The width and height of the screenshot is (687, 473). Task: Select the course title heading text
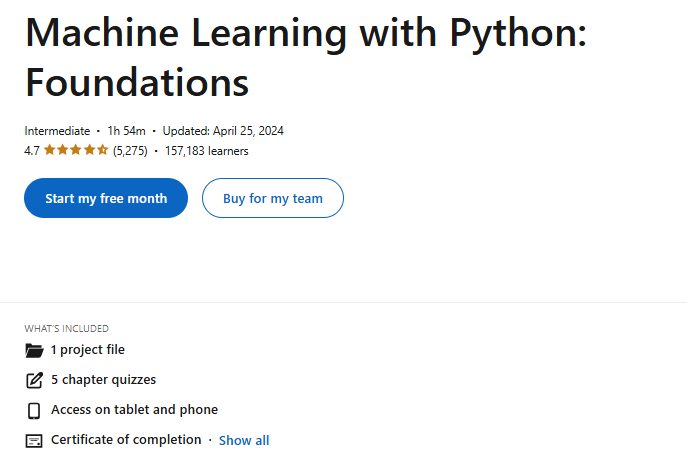point(306,57)
